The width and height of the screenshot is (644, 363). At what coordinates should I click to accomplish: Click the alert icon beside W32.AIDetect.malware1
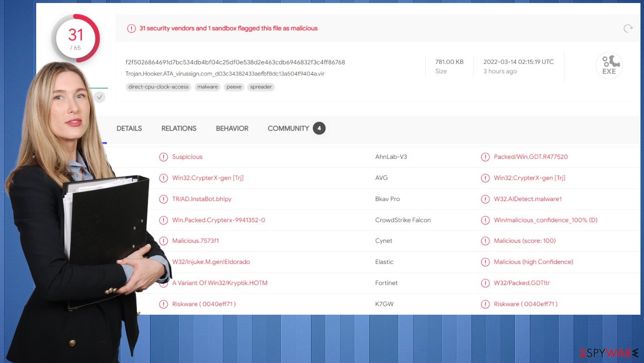pos(485,199)
